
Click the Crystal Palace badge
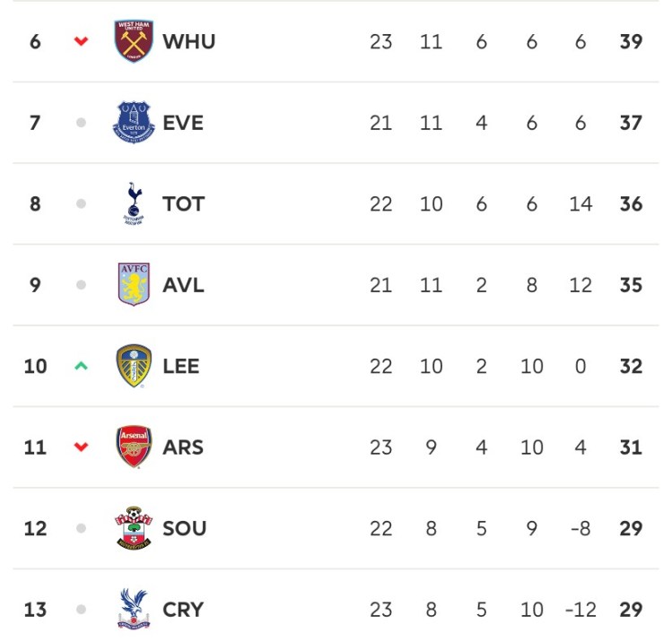(134, 609)
